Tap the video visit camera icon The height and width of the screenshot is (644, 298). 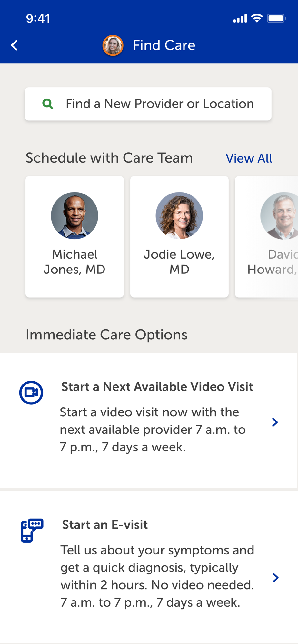point(31,393)
